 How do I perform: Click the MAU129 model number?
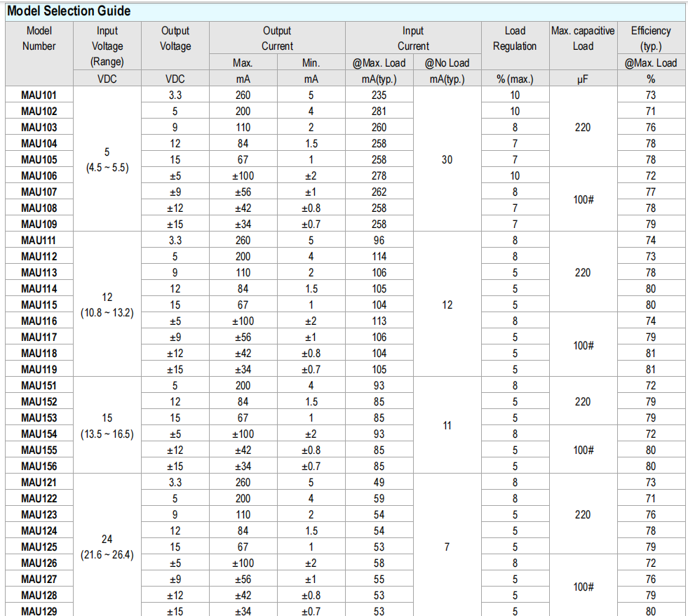[39, 611]
